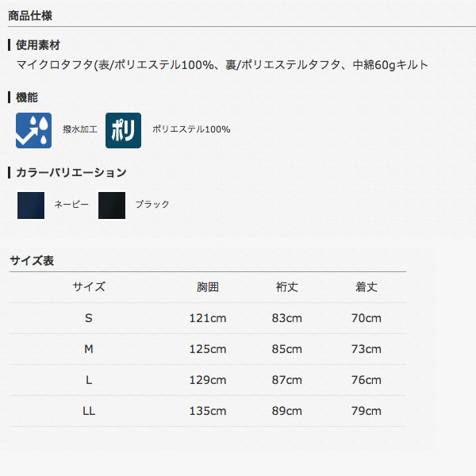Viewport: 476px width, 476px height.
Task: Click the 使用素材 section heading
Action: (x=38, y=45)
